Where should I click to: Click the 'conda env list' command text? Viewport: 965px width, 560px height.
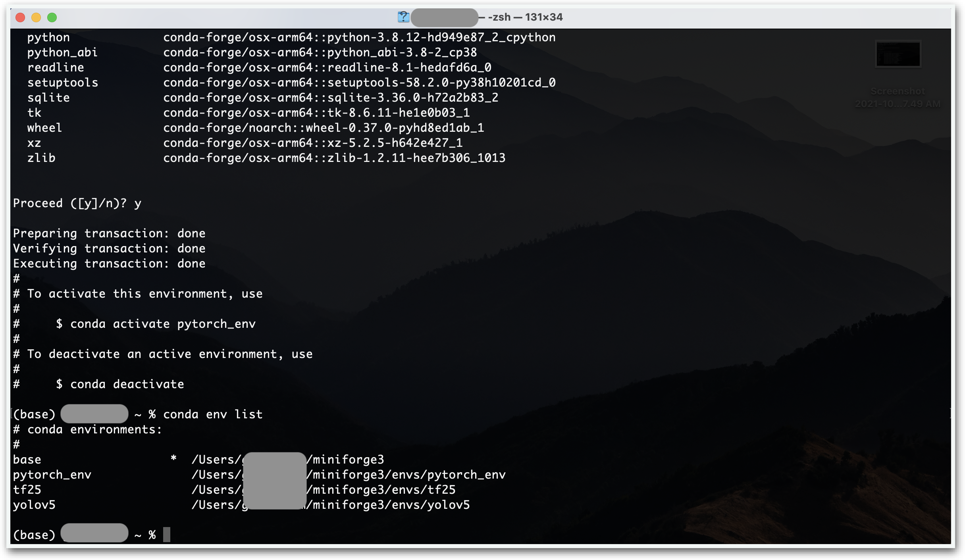(213, 414)
